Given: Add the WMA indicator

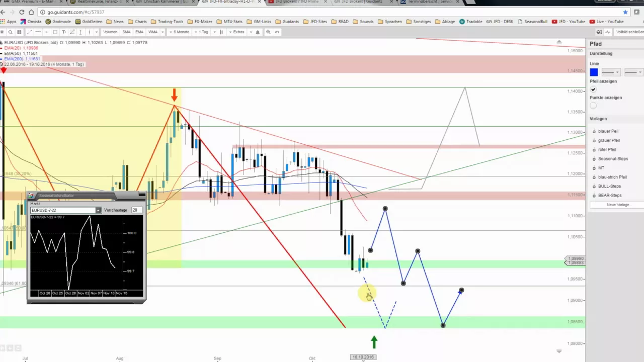Looking at the screenshot, I should [152, 32].
